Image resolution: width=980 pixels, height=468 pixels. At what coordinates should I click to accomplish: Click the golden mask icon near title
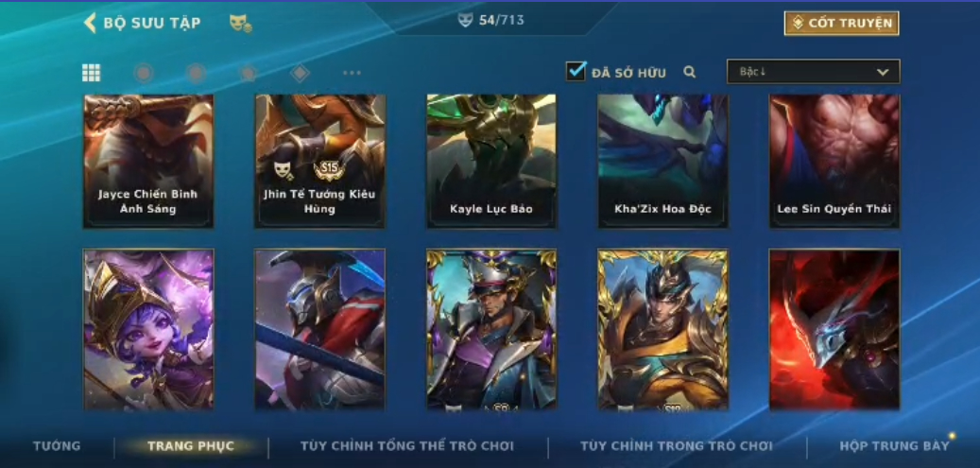241,24
